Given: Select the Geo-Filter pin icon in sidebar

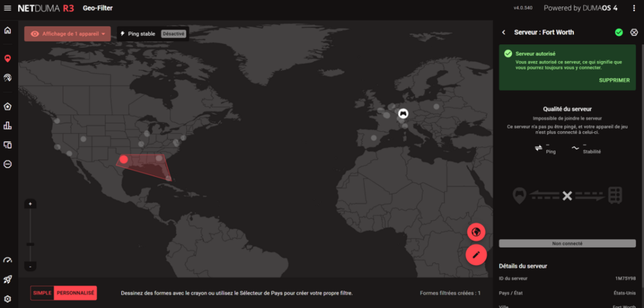Looking at the screenshot, I should pyautogui.click(x=8, y=58).
